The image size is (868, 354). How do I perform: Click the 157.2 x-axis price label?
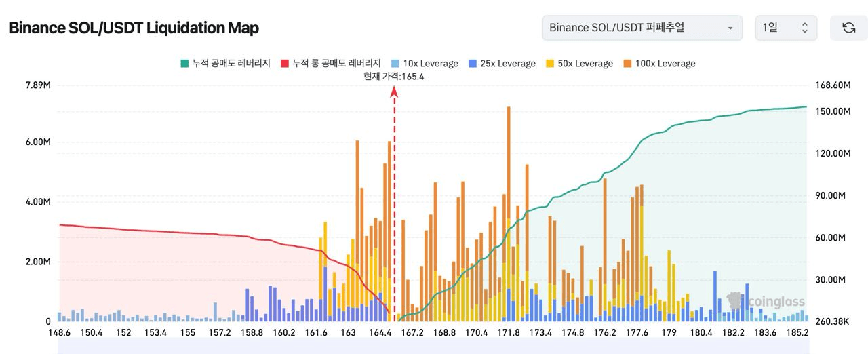pos(220,333)
